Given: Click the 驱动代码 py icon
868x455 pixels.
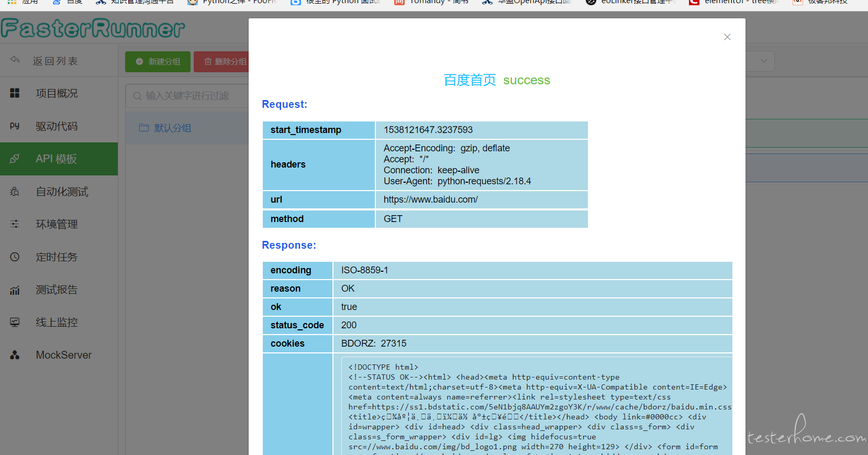Looking at the screenshot, I should pos(15,126).
